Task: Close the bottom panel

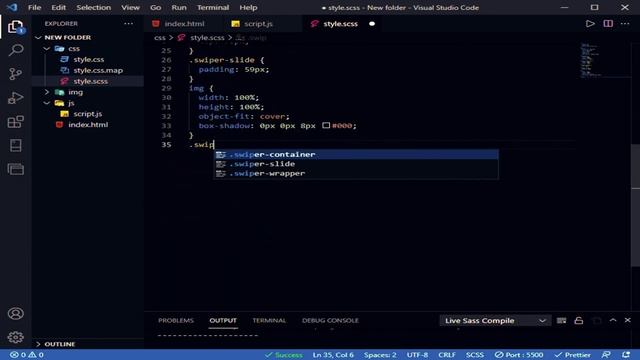Action: point(628,320)
